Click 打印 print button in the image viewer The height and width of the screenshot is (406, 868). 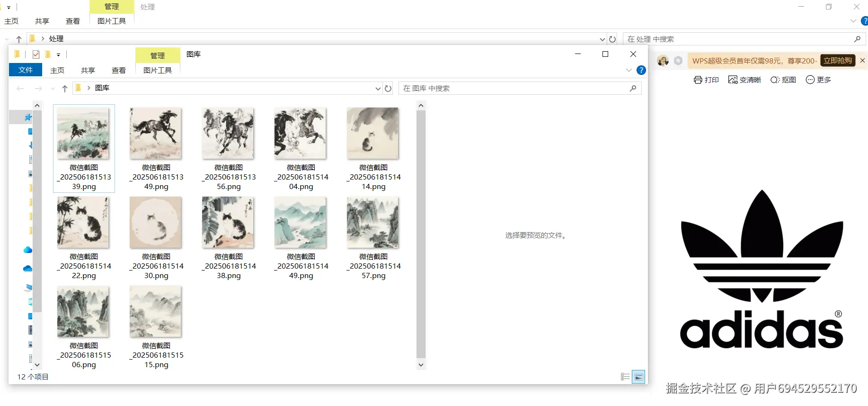[706, 80]
